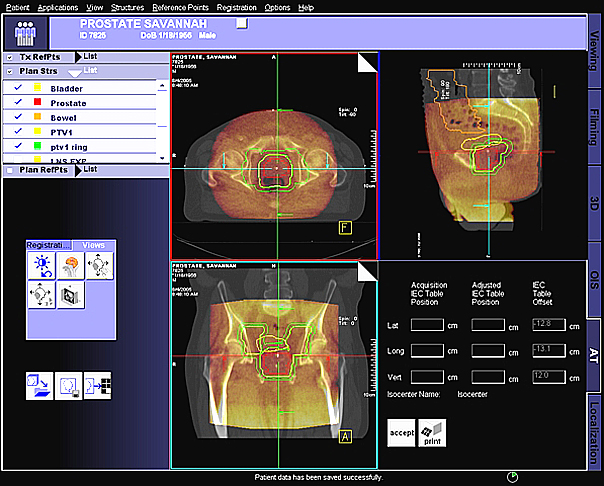Viewport: 604px width, 486px height.
Task: Expand the Plan RefPts List arrow
Action: coord(78,170)
